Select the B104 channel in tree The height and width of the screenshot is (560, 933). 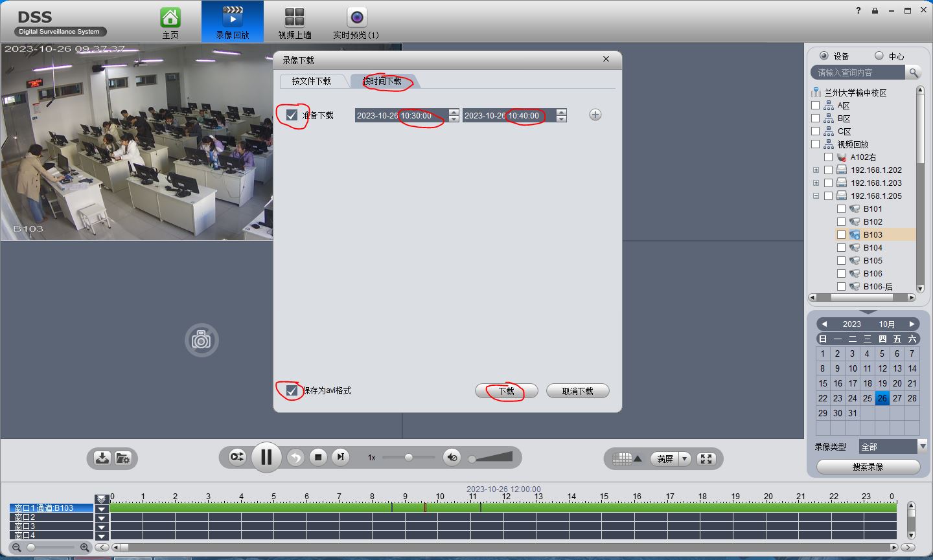(873, 248)
